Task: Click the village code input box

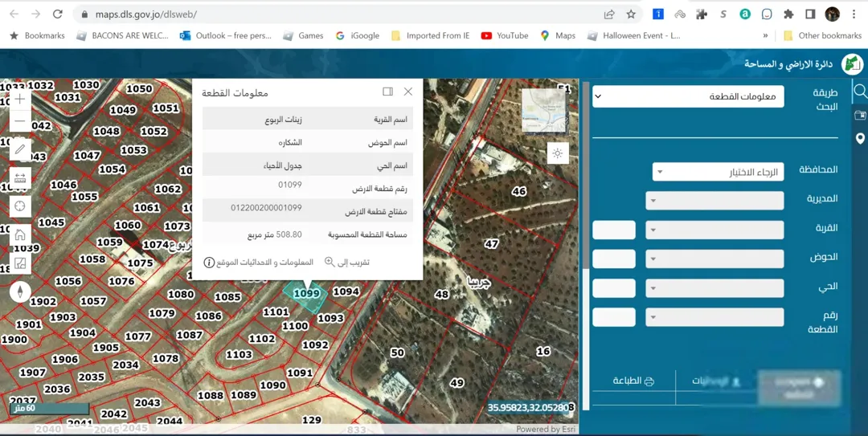Action: click(x=614, y=230)
